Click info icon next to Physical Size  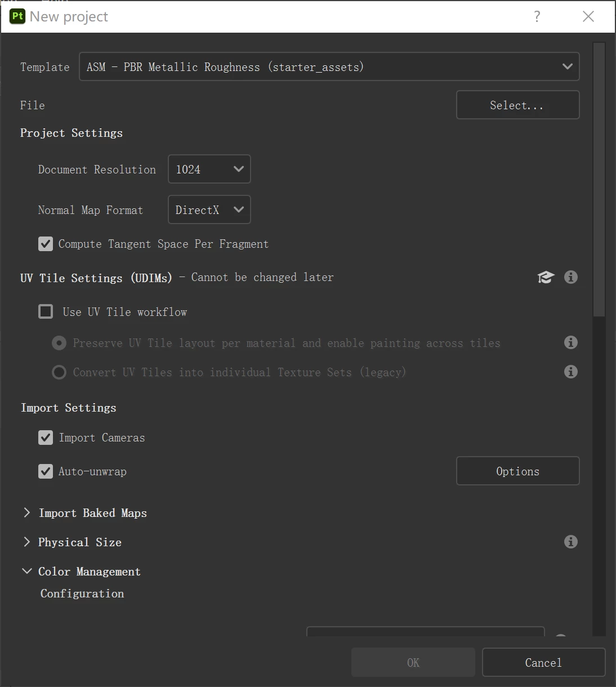(571, 542)
